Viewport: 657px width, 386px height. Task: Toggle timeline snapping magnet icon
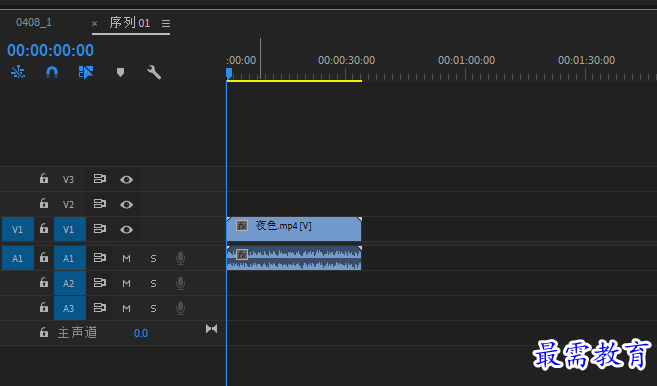pyautogui.click(x=52, y=73)
